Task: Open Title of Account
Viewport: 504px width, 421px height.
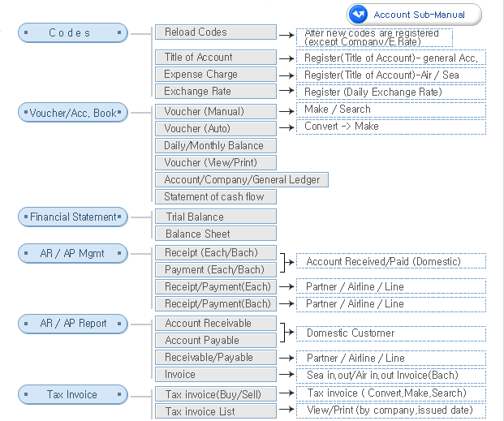Action: 215,58
